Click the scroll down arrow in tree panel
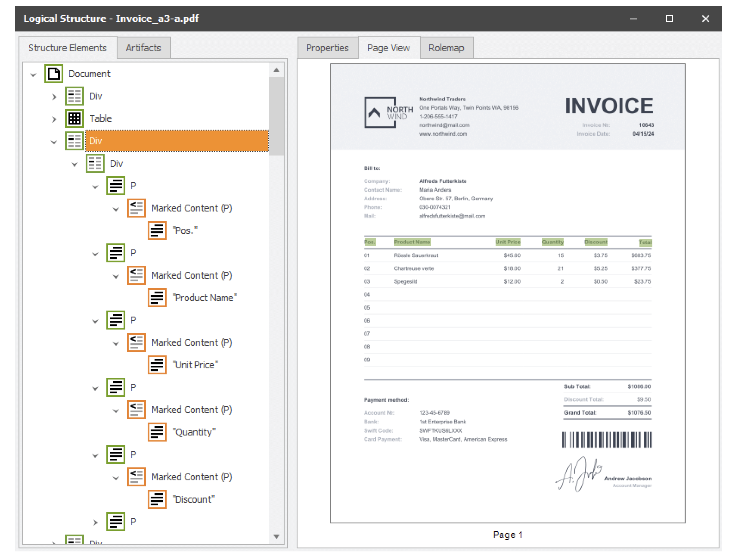 pos(276,536)
